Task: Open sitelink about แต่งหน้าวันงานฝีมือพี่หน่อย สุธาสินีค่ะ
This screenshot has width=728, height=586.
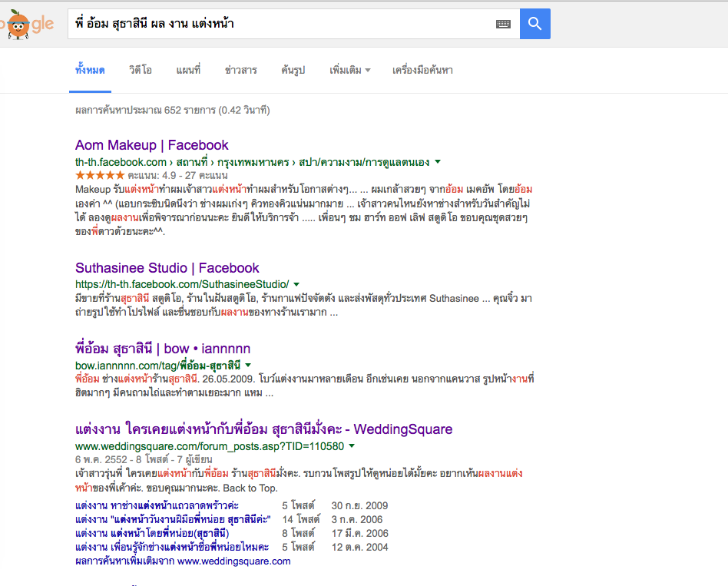Action: 173,520
